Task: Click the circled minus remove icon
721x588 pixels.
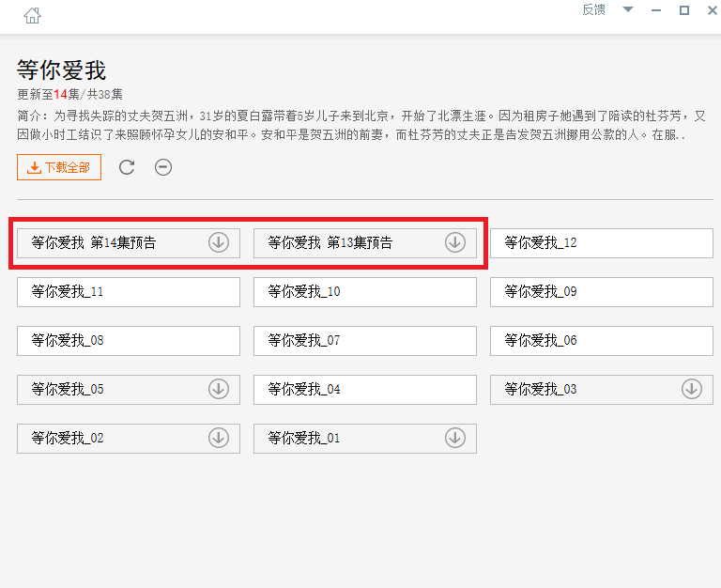Action: point(163,167)
